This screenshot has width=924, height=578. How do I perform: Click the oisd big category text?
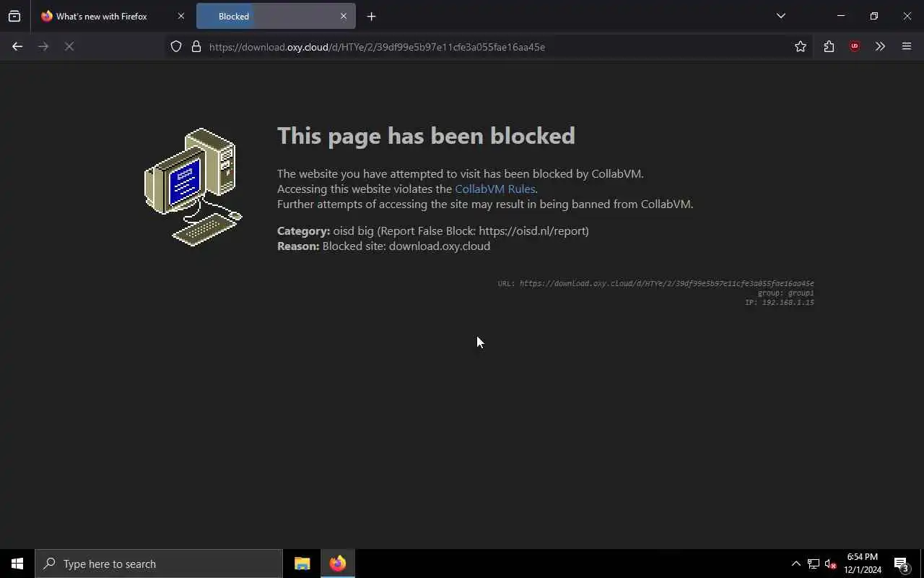(433, 230)
